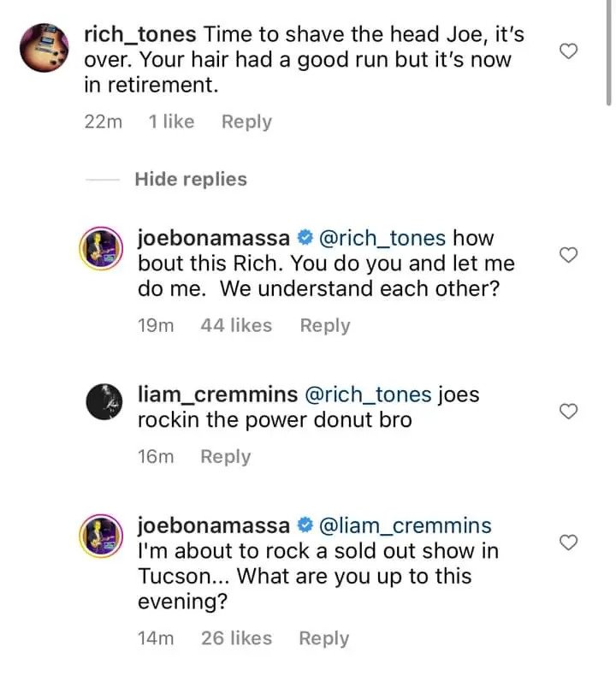
Task: View the 44 likes on joebonamassa's reply
Action: 235,326
